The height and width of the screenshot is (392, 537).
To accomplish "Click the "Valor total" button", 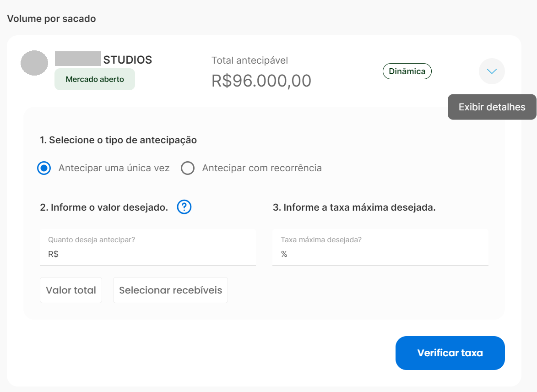I will 71,290.
